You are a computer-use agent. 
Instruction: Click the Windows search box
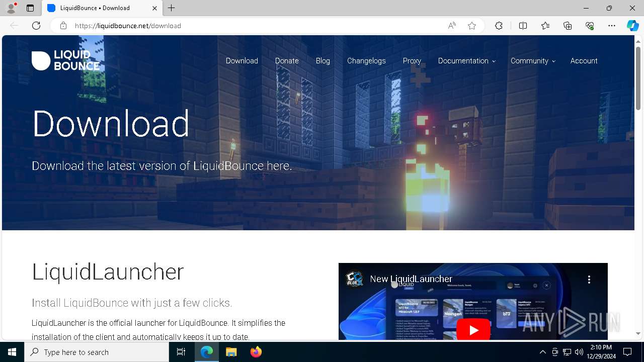tap(97, 352)
